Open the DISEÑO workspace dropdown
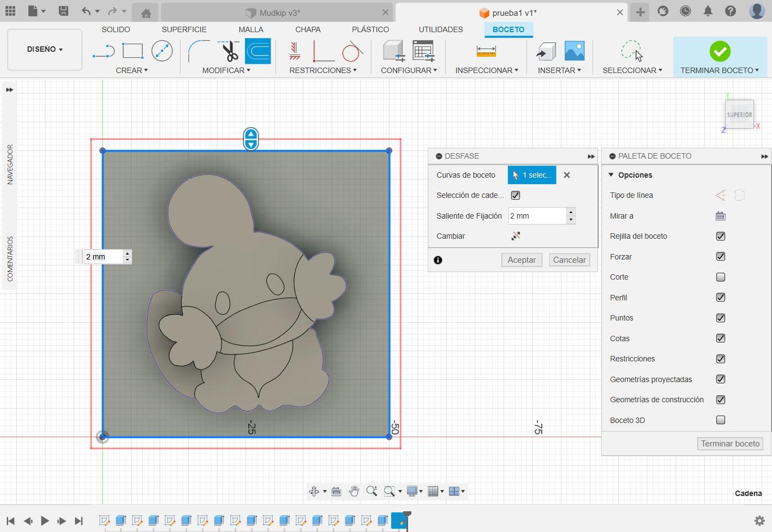772x532 pixels. tap(45, 50)
